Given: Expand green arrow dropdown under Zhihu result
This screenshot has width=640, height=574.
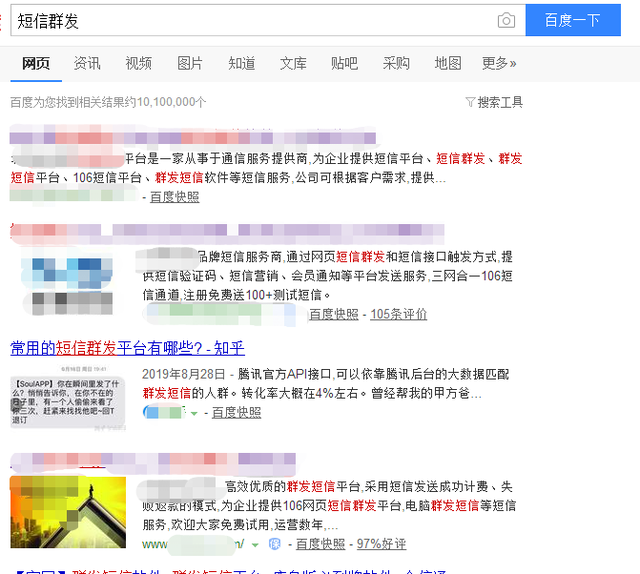Looking at the screenshot, I should point(192,412).
